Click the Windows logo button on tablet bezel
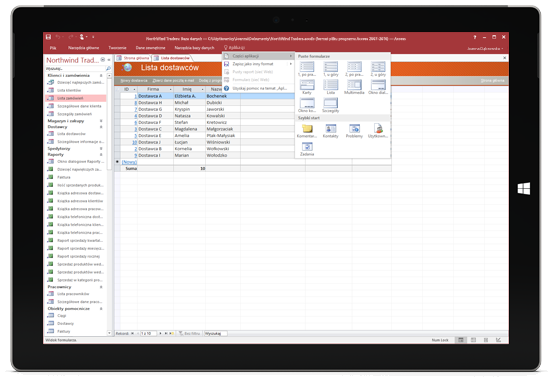554x383 pixels. [524, 188]
